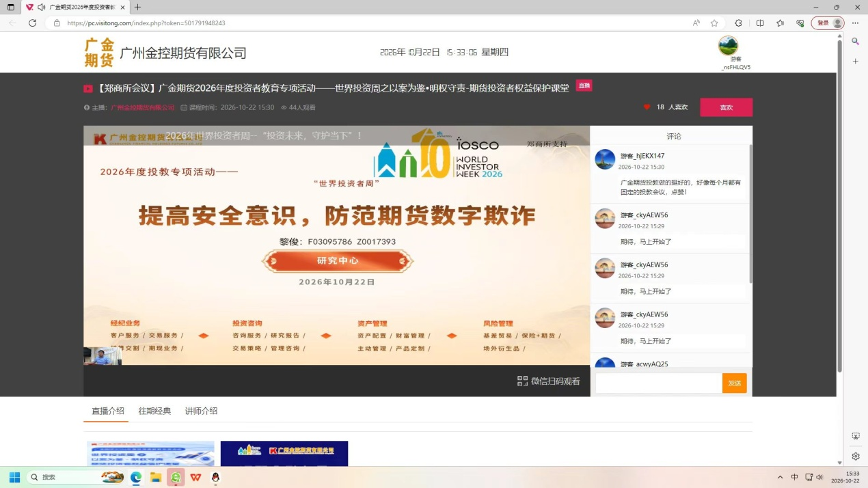Click the 广州金控期货有限公司 host link

(x=142, y=107)
